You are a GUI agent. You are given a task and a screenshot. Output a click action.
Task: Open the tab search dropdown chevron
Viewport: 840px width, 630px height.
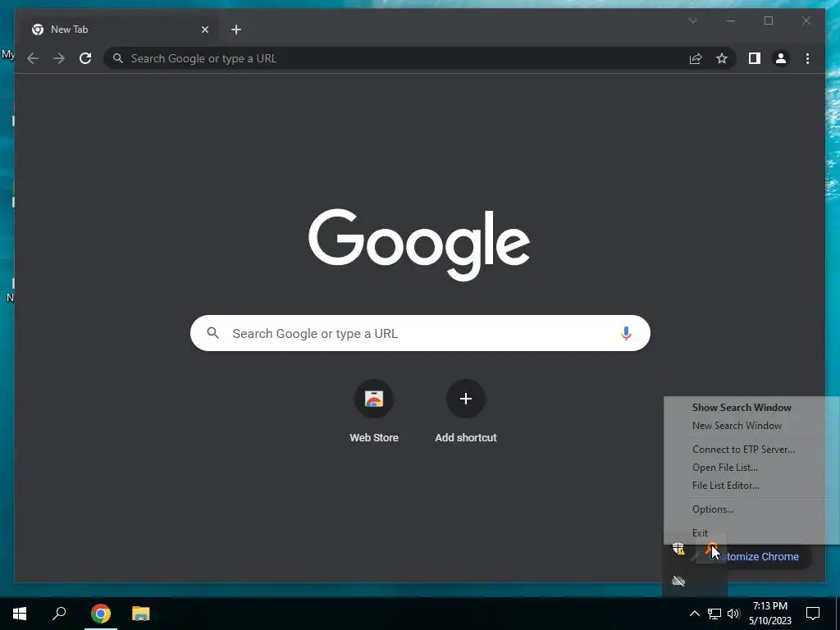(692, 21)
